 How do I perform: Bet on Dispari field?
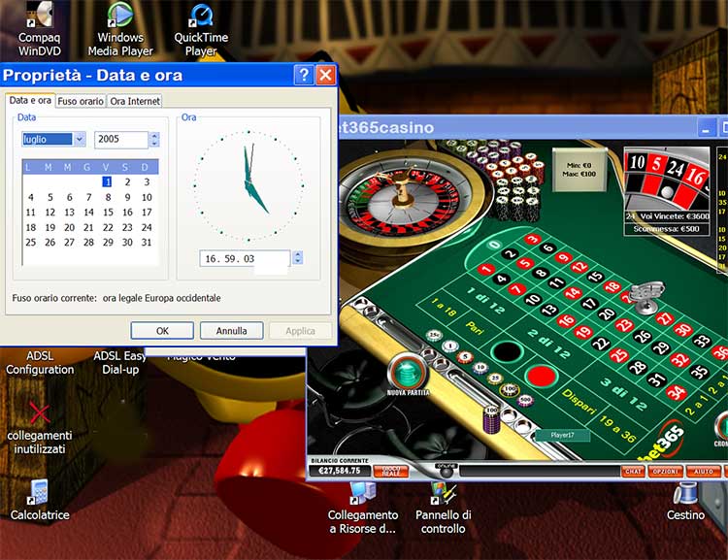pyautogui.click(x=579, y=401)
